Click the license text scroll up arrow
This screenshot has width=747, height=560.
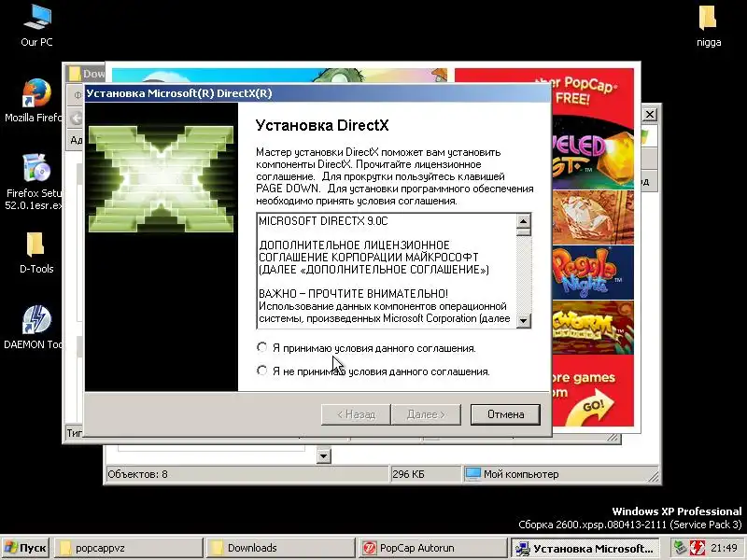coord(524,221)
